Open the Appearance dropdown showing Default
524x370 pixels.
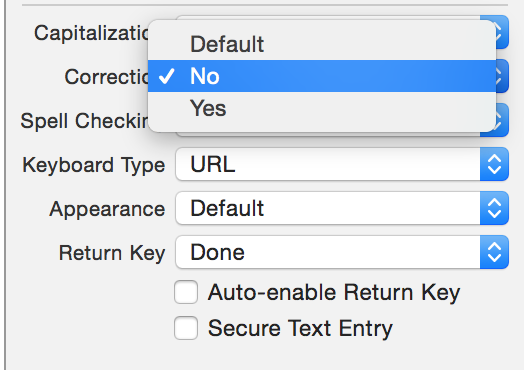342,208
